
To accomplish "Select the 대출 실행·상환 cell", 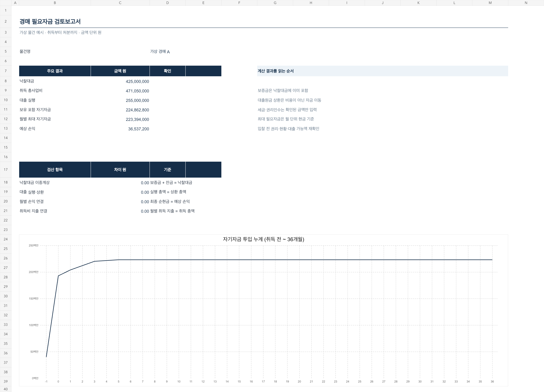I will click(x=55, y=192).
